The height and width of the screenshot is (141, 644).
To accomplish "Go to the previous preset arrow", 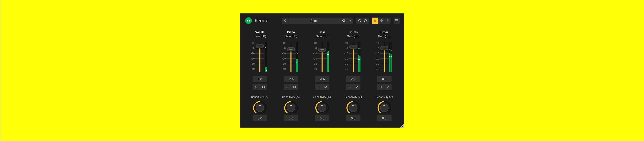I will (x=285, y=21).
